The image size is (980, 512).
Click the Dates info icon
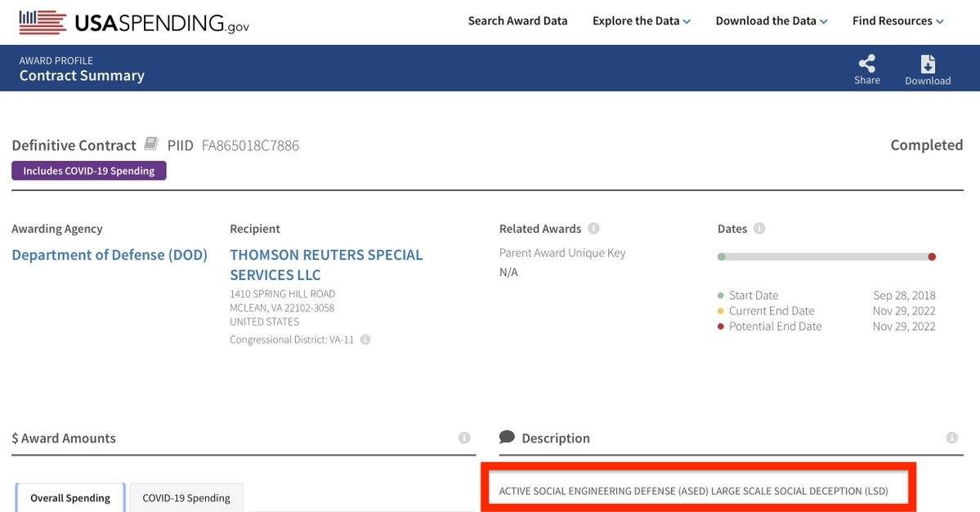[759, 228]
